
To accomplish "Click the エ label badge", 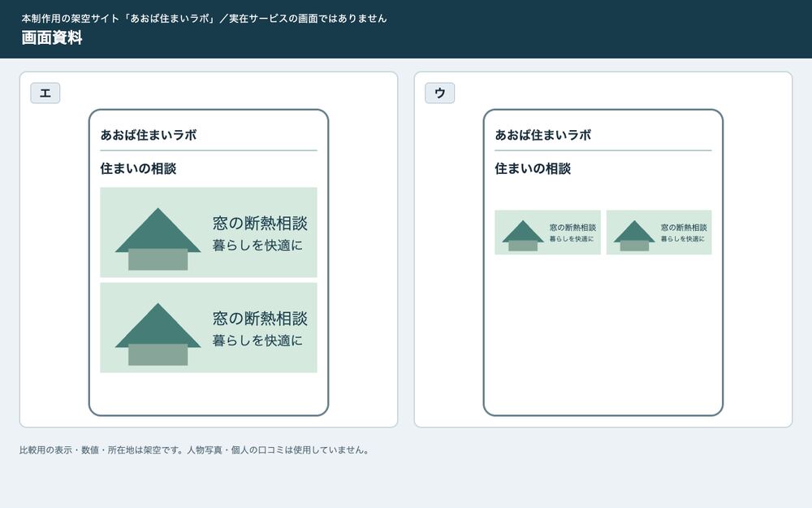I will [x=45, y=93].
